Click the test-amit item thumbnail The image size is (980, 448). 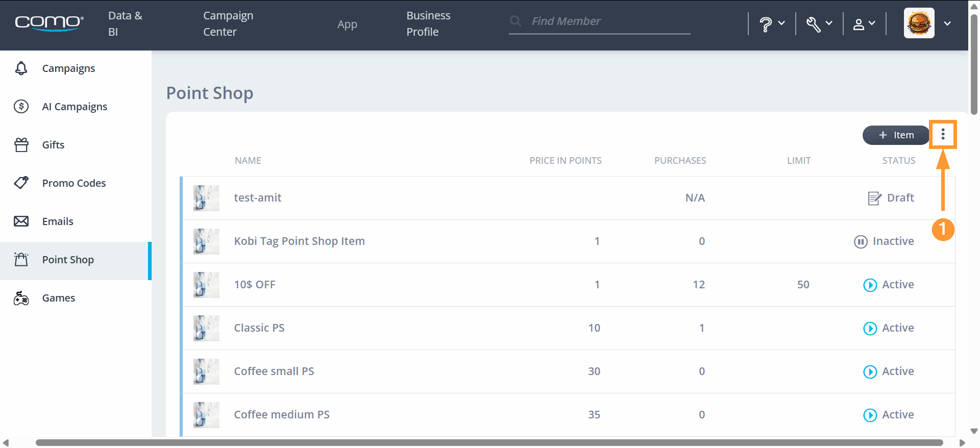click(x=206, y=198)
